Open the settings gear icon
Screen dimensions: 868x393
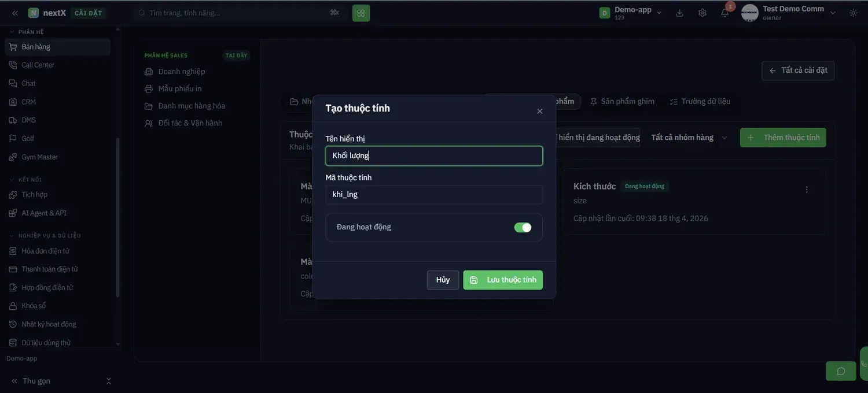[702, 13]
